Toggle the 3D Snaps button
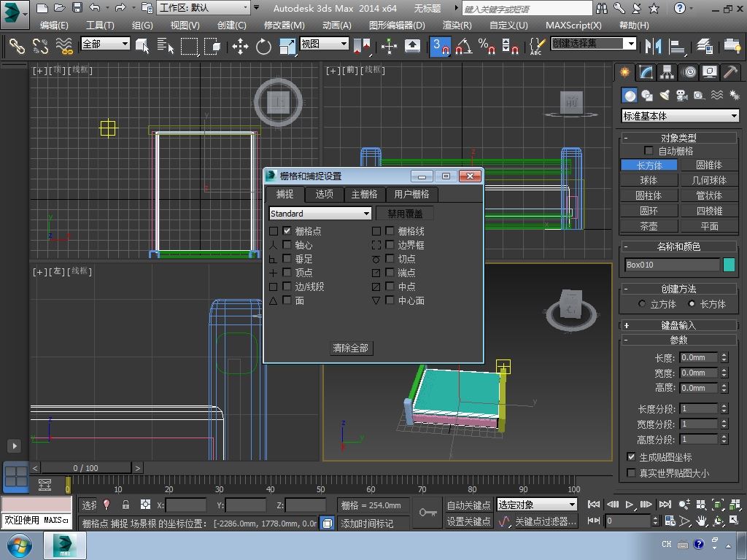 click(440, 46)
